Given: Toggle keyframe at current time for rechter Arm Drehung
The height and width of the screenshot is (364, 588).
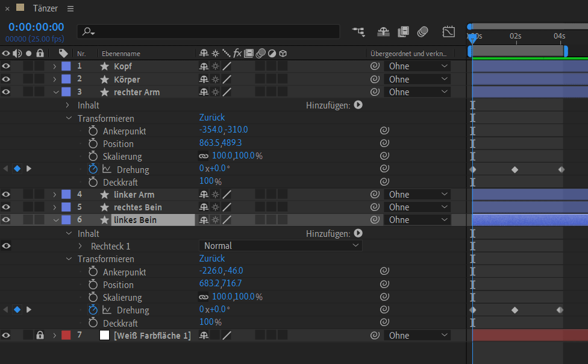Looking at the screenshot, I should [17, 169].
